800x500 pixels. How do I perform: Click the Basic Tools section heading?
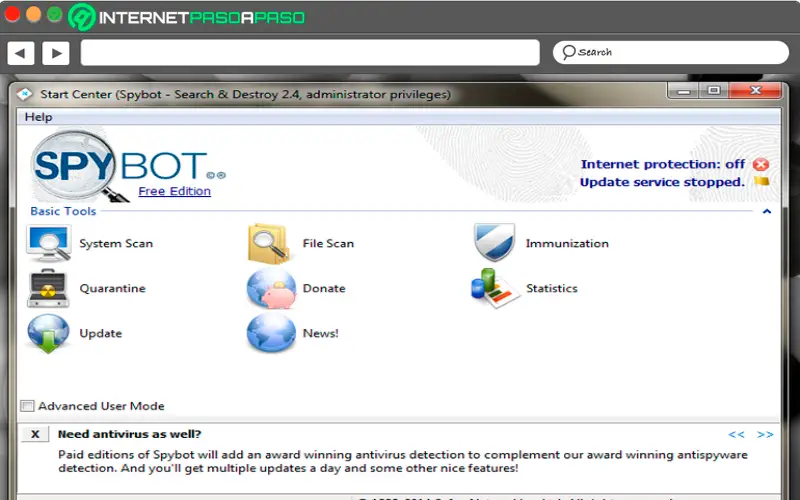[x=63, y=211]
